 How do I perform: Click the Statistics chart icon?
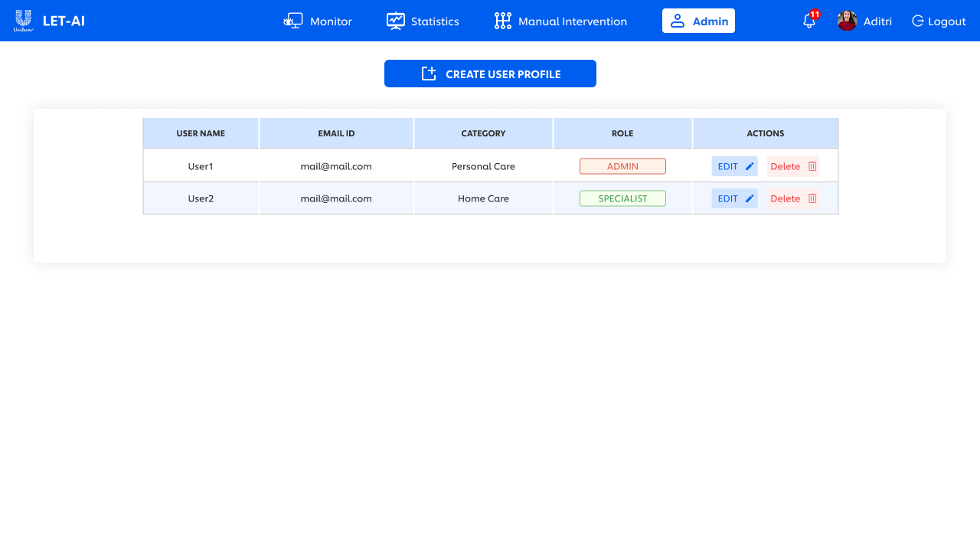pyautogui.click(x=395, y=21)
